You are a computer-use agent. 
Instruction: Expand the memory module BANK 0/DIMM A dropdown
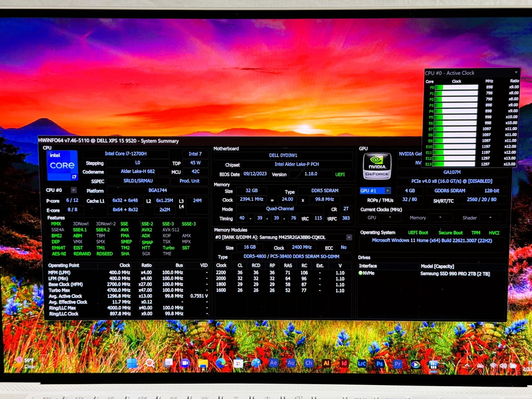[349, 237]
